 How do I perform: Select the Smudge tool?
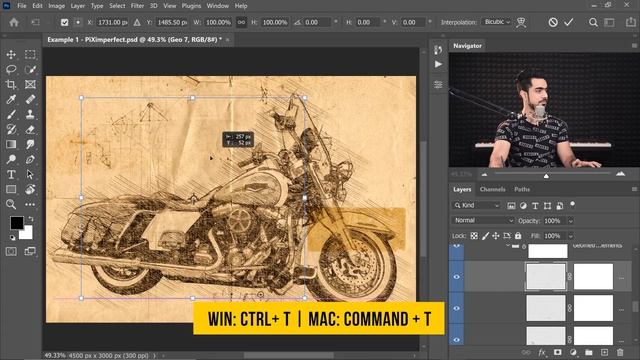[30, 144]
